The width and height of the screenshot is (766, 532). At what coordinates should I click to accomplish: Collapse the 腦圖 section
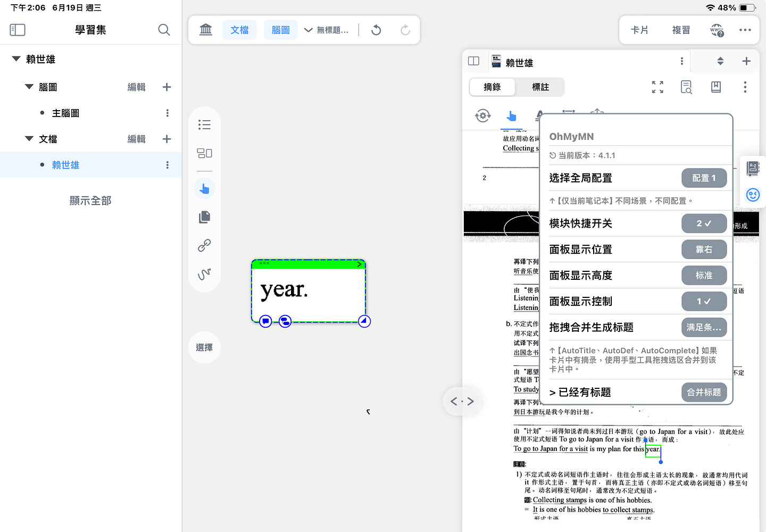click(29, 87)
